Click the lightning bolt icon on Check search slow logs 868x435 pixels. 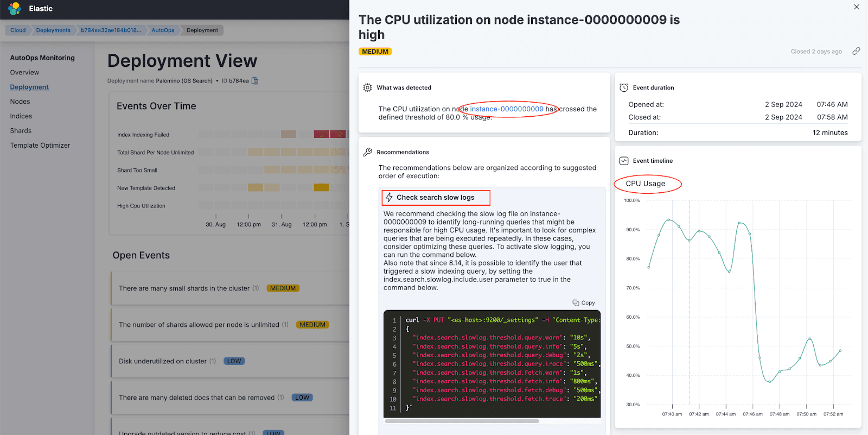389,198
